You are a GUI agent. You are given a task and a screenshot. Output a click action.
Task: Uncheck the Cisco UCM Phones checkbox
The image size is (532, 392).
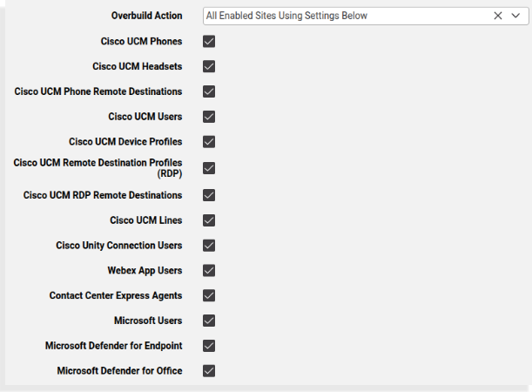[209, 41]
